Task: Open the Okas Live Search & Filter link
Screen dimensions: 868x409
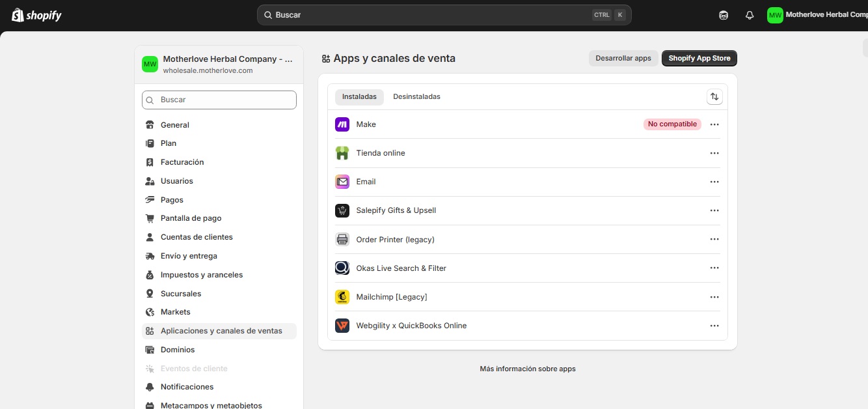Action: click(401, 268)
